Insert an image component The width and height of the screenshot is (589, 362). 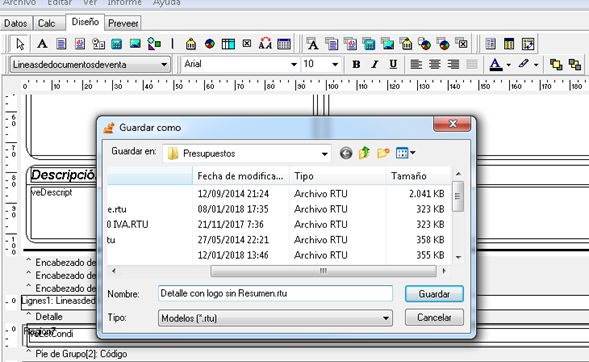[x=135, y=44]
